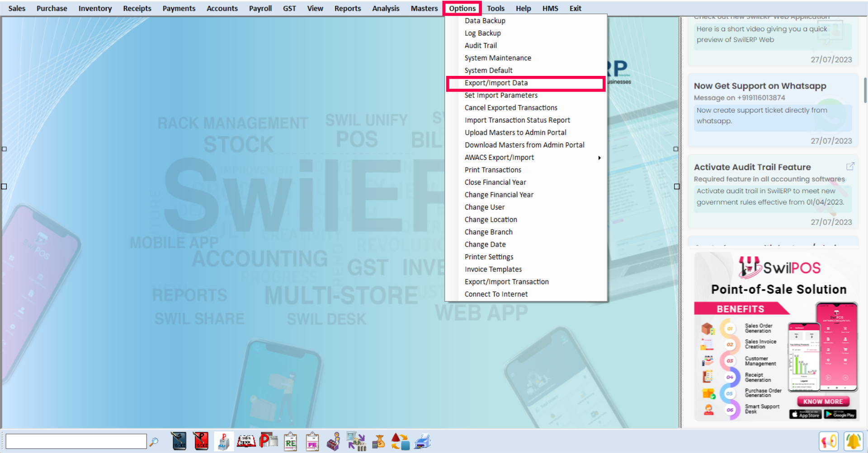This screenshot has height=453, width=868.
Task: Open the Masters menu
Action: [x=424, y=8]
